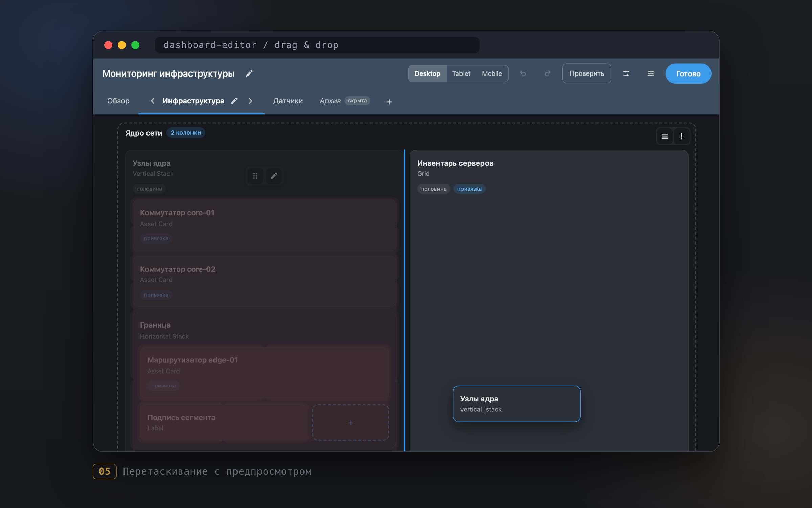Close the window with red button
Image resolution: width=812 pixels, height=508 pixels.
(108, 45)
